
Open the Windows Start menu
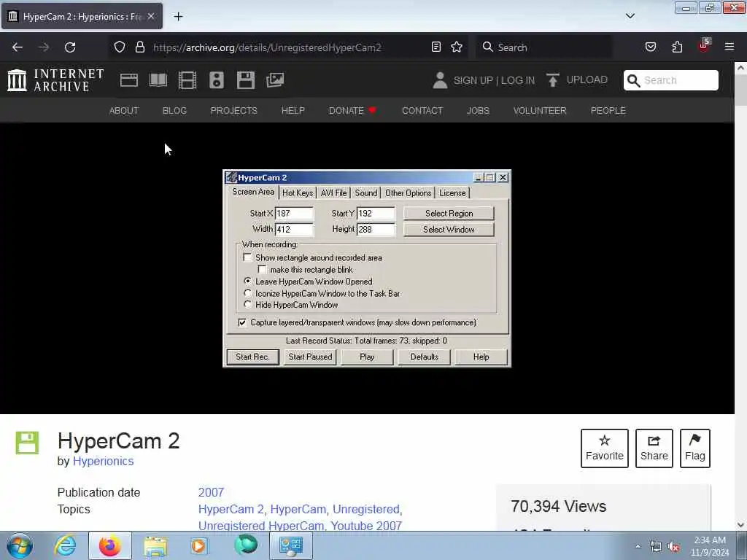(20, 545)
